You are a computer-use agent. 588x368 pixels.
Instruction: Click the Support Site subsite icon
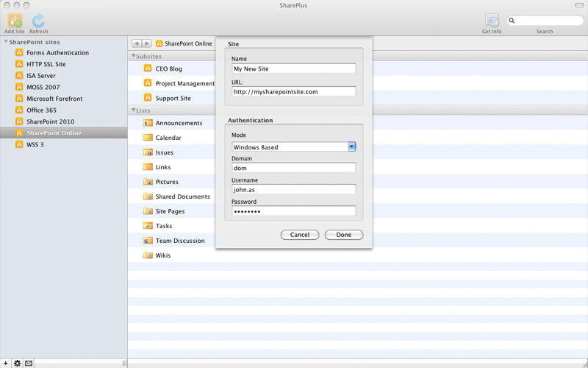click(148, 98)
